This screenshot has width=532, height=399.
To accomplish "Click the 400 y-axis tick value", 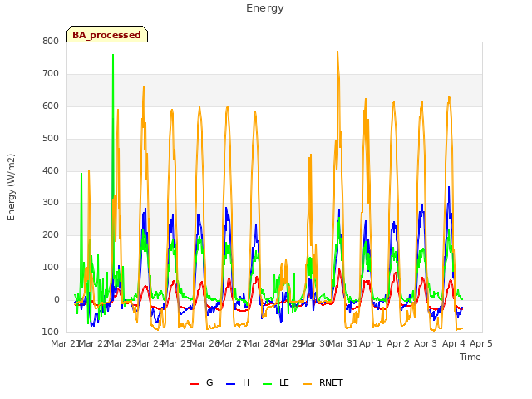I will pos(51,170).
